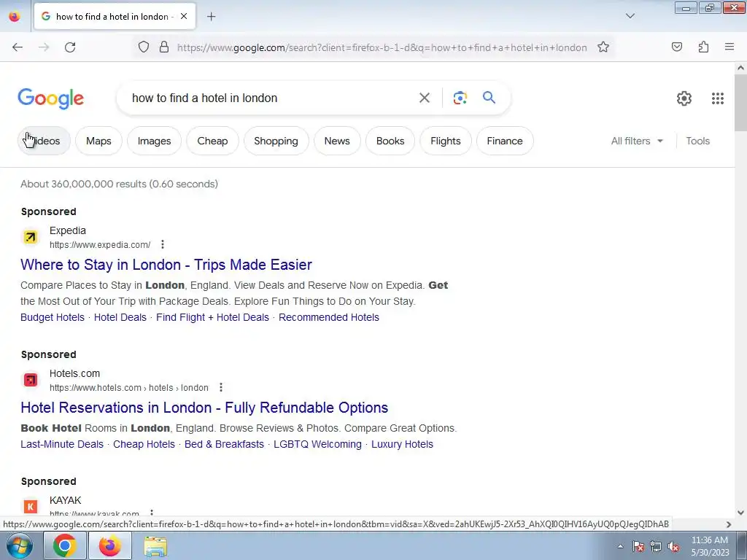The height and width of the screenshot is (560, 747).
Task: Open the LGBTQ Welcoming sitelink
Action: click(317, 444)
